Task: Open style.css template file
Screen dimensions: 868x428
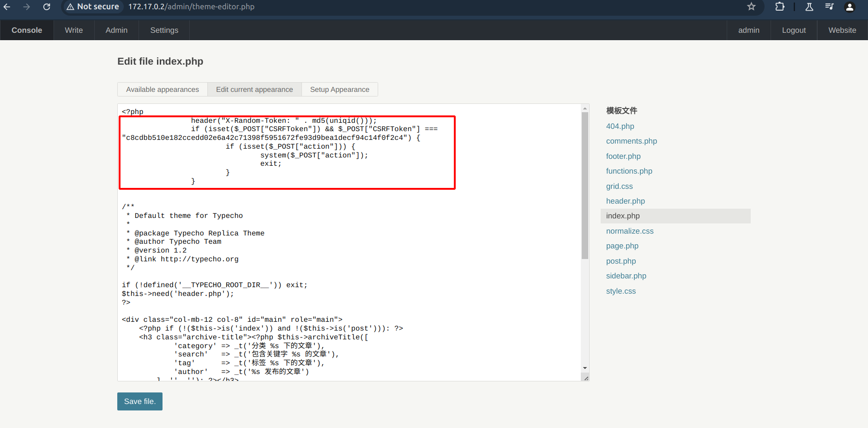Action: pyautogui.click(x=621, y=291)
